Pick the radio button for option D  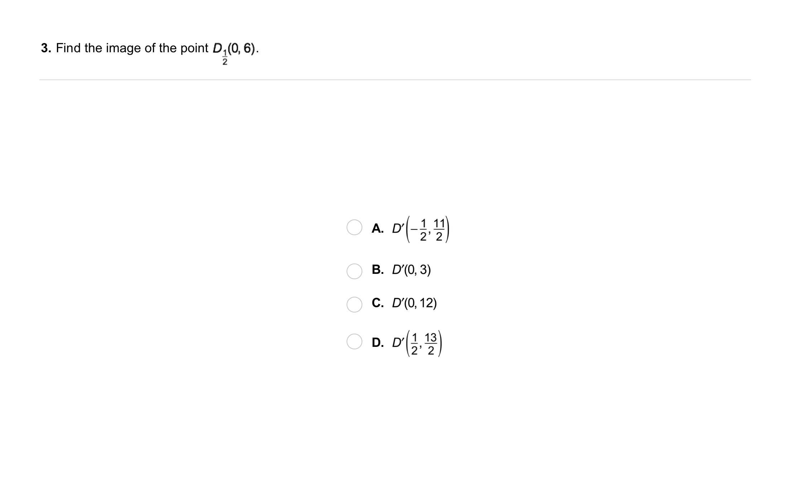tap(354, 341)
